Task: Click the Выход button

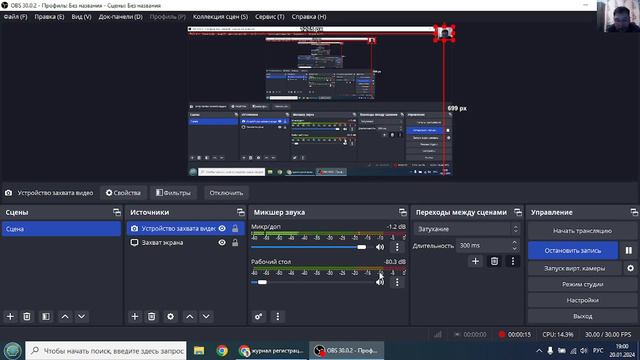Action: 582,316
